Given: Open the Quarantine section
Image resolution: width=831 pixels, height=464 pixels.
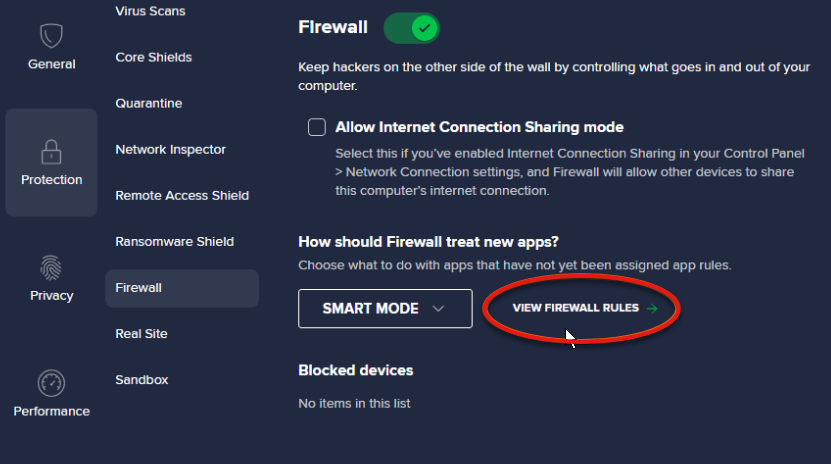Looking at the screenshot, I should (x=148, y=103).
